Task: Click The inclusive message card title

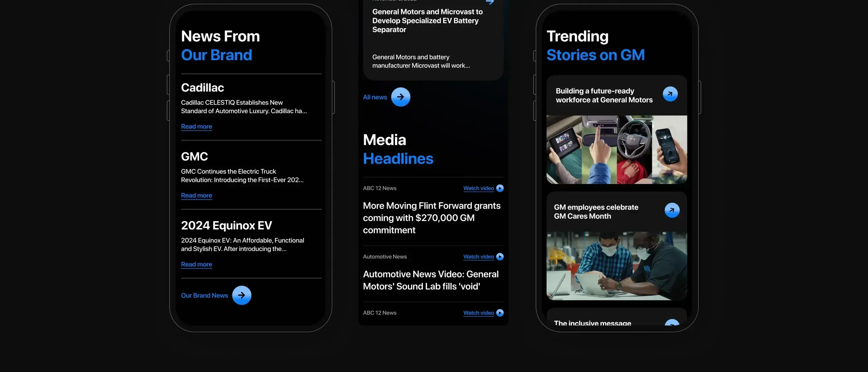Action: pos(592,323)
